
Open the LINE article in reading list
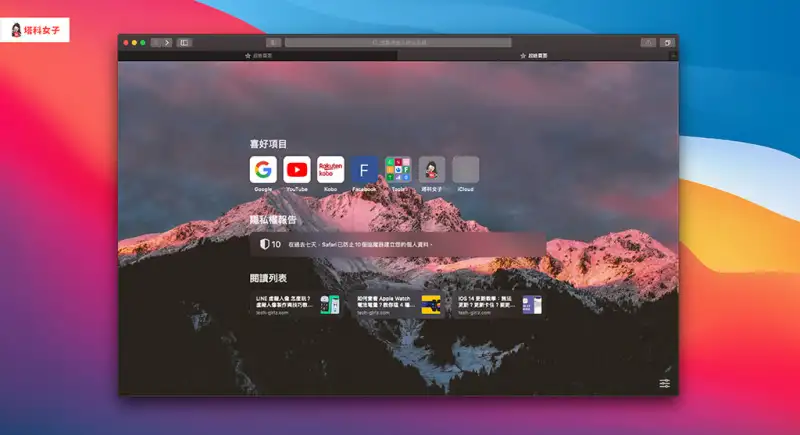pyautogui.click(x=297, y=304)
